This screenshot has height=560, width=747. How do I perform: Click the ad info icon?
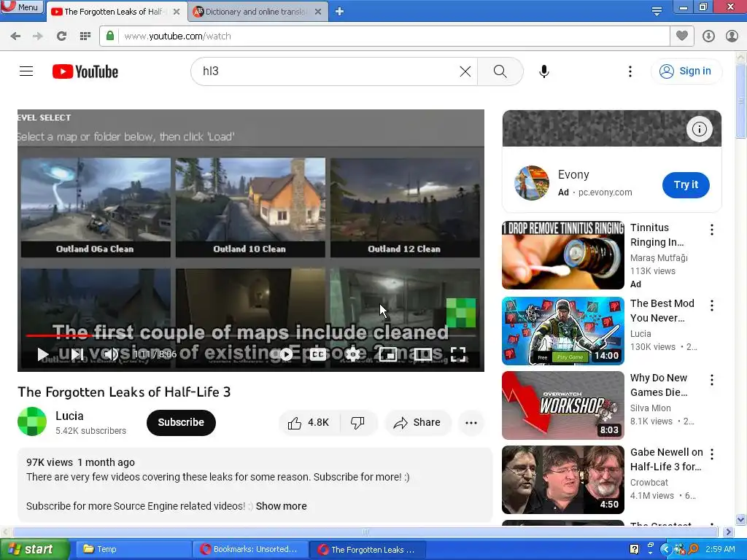[x=699, y=129]
